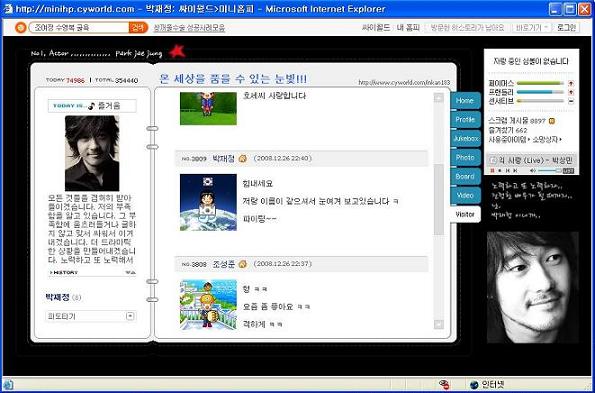The height and width of the screenshot is (393, 595).
Task: Click the minus icon next to 센서티브
Action: [571, 101]
